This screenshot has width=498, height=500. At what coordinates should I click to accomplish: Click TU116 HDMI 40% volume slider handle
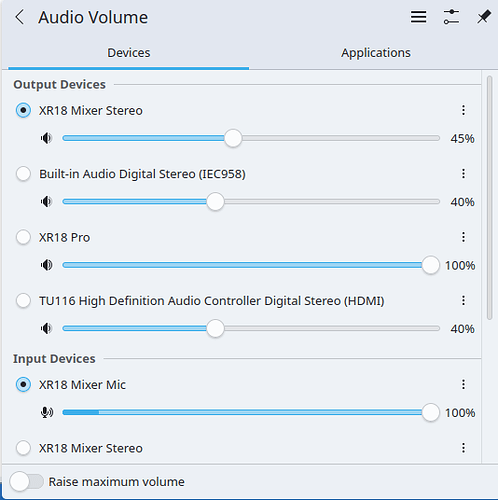(215, 328)
